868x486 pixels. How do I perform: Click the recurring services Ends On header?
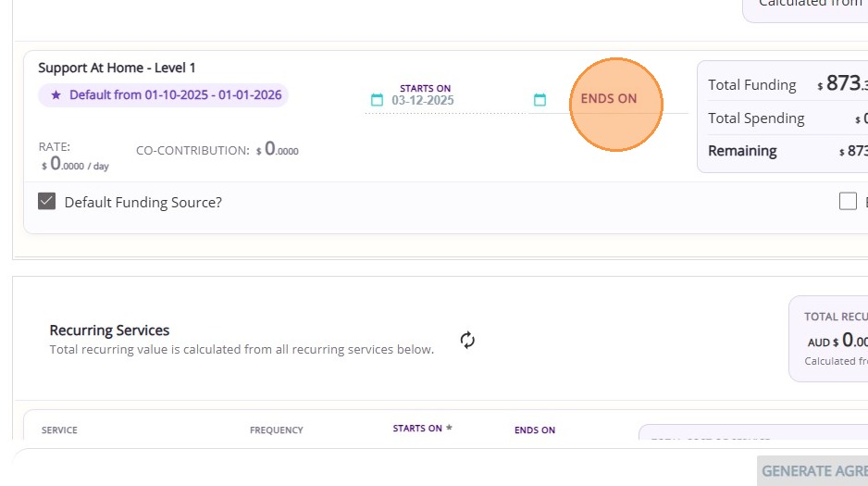[535, 430]
